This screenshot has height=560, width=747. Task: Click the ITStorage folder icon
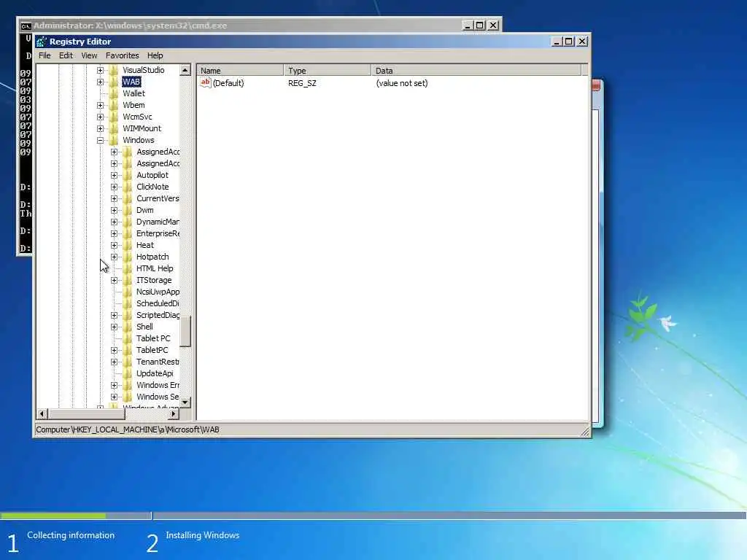(127, 281)
